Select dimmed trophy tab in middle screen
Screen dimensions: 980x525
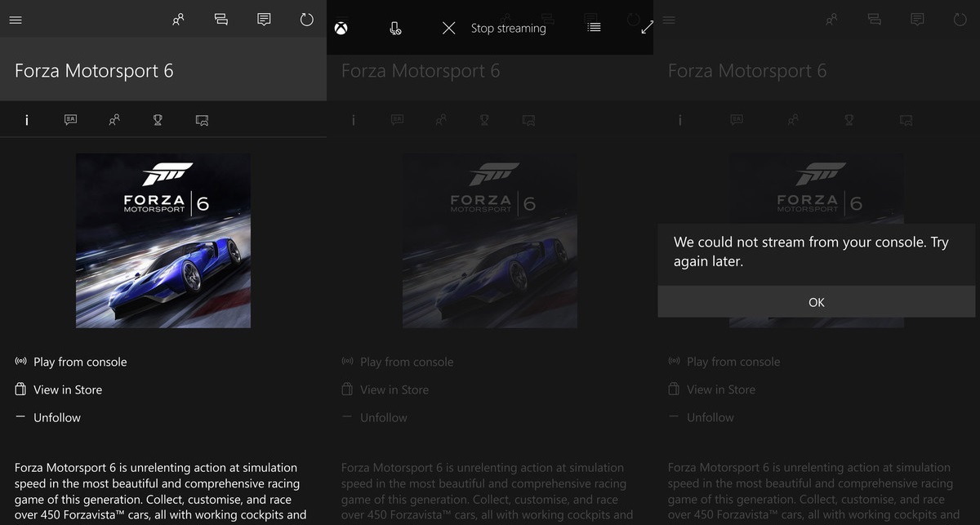pos(484,120)
